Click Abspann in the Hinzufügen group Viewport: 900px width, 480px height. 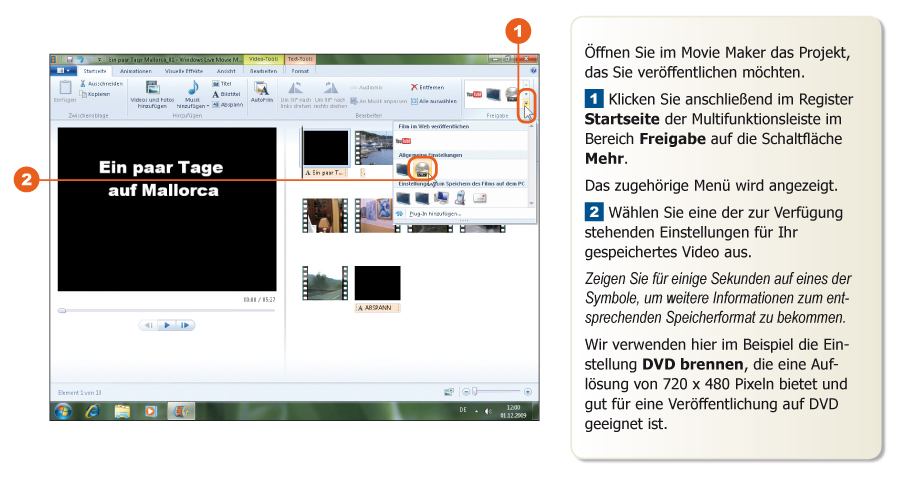coord(227,104)
